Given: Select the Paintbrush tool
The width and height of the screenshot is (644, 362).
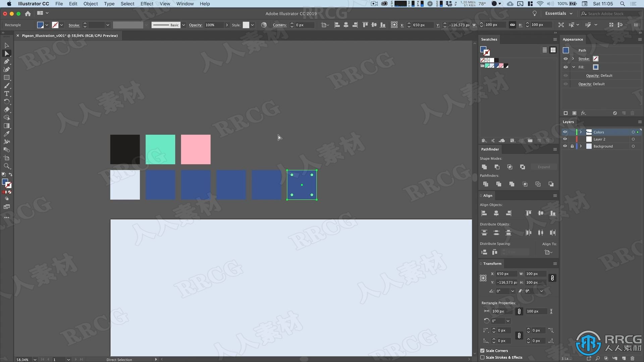Looking at the screenshot, I should [x=7, y=86].
